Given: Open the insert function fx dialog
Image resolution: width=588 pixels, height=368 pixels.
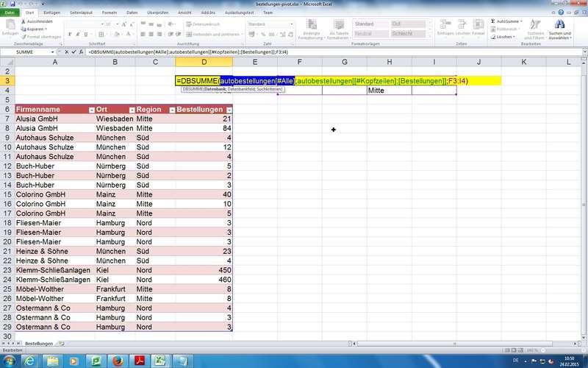Looking at the screenshot, I should (x=82, y=53).
